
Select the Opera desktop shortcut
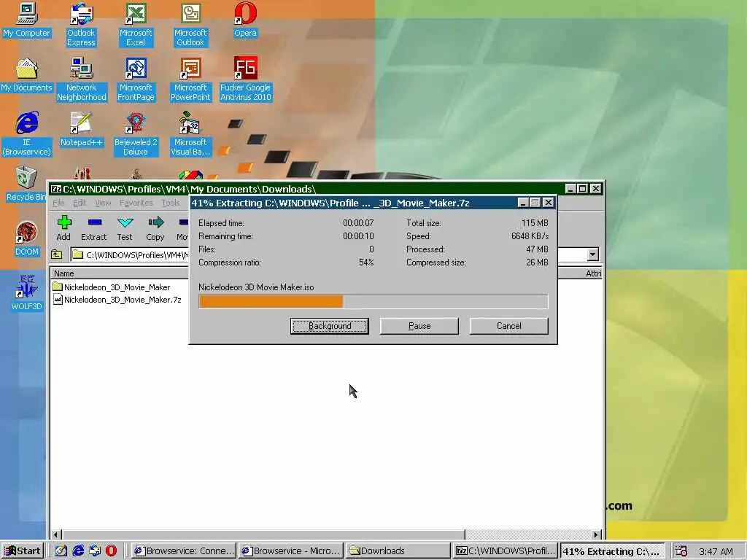tap(245, 20)
